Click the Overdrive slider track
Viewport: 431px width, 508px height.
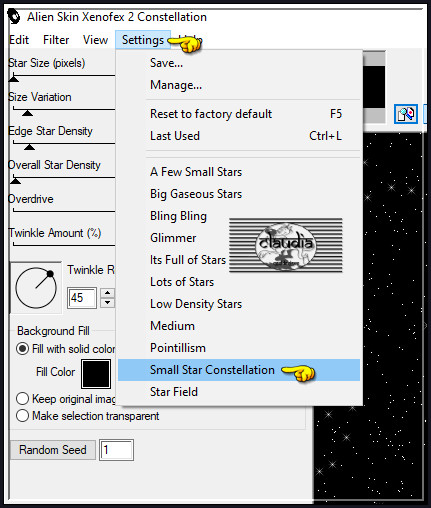64,211
